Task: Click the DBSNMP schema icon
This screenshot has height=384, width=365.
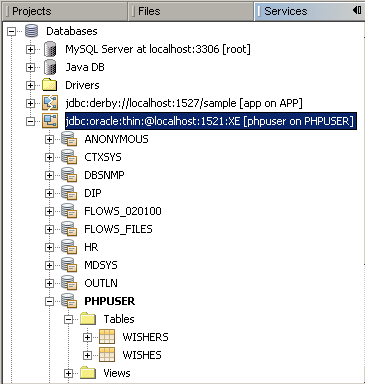Action: tap(69, 175)
